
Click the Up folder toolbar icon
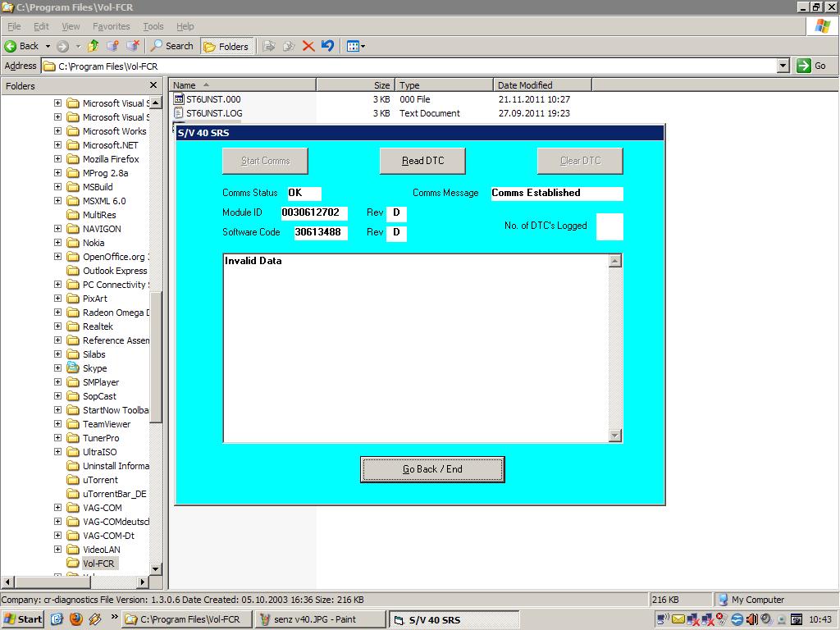point(94,46)
